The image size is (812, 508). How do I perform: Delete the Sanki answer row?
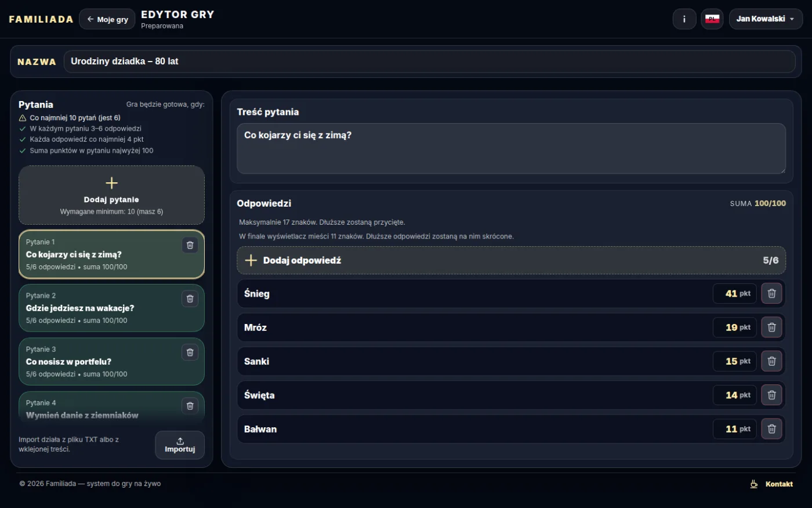[x=771, y=361]
